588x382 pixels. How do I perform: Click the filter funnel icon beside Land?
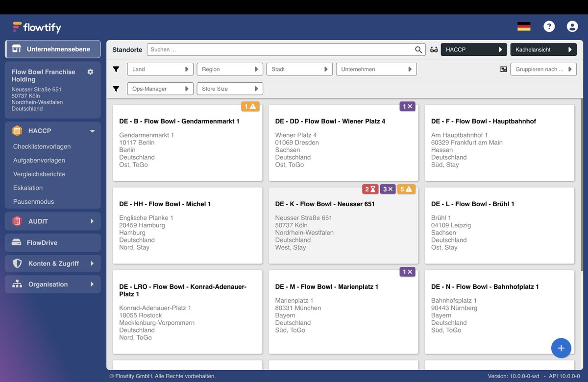116,69
